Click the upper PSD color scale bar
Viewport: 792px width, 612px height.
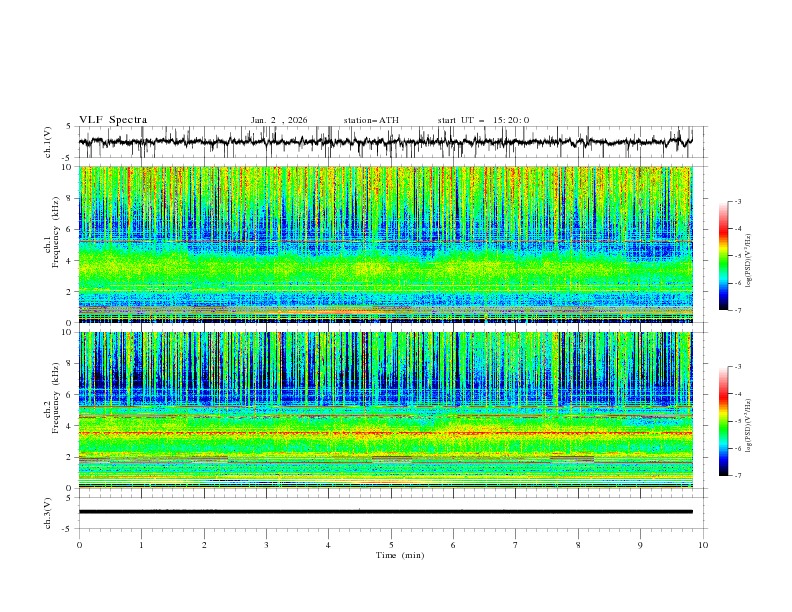coord(724,256)
